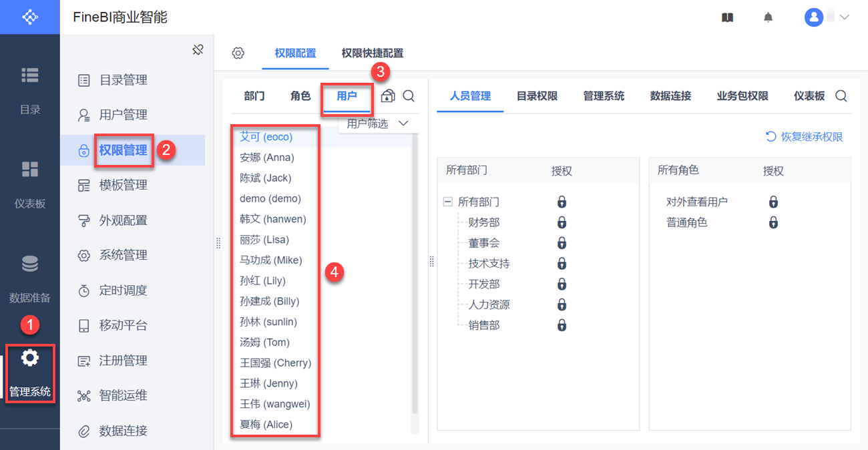
Task: Switch to the 权限快捷配置 tab
Action: [372, 53]
